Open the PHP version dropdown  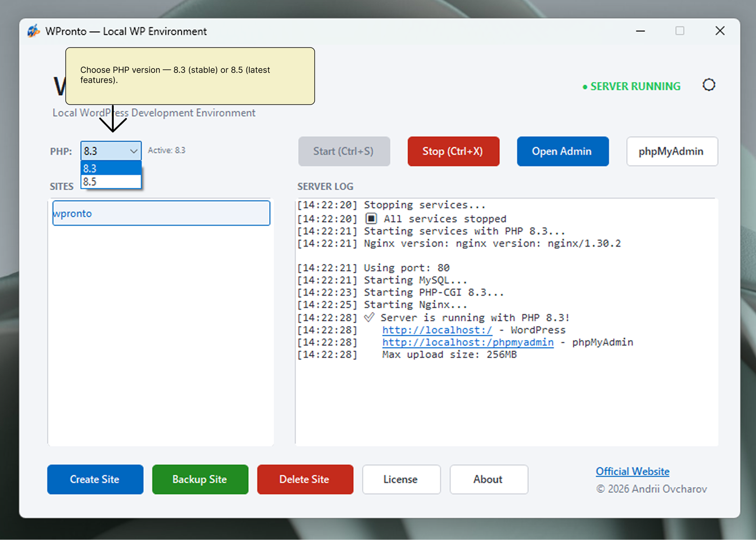[111, 151]
